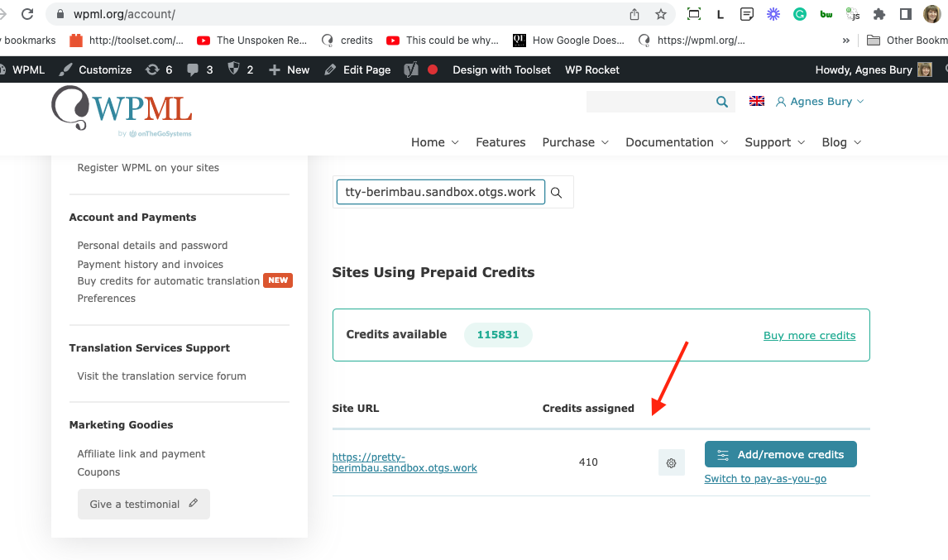Click the WPML logo

pyautogui.click(x=122, y=112)
